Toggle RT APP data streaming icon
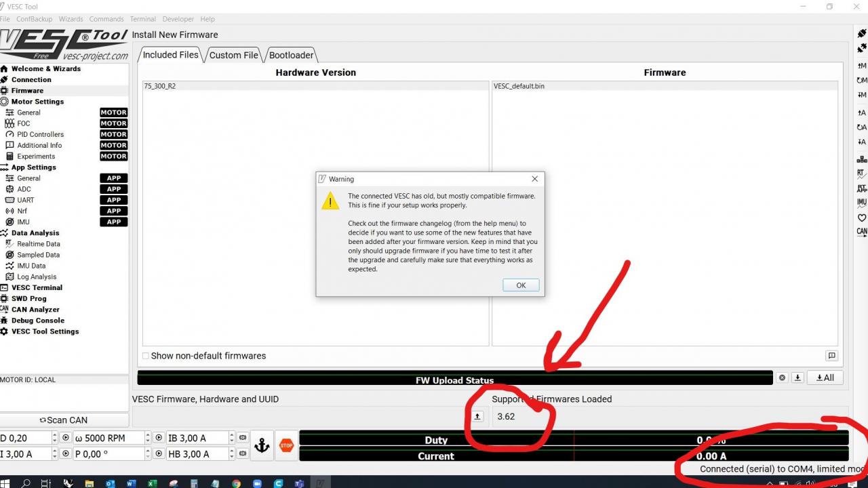This screenshot has width=868, height=488. click(x=862, y=189)
